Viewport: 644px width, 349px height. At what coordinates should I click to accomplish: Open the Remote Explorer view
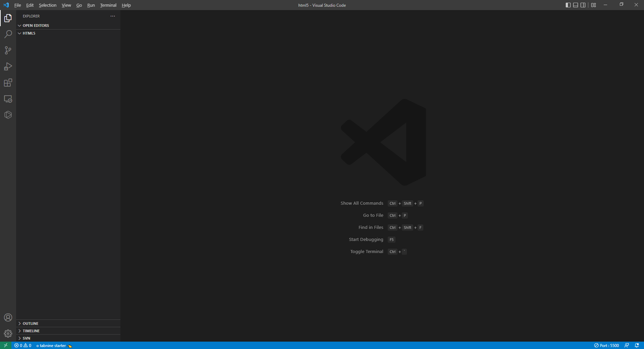(x=8, y=99)
